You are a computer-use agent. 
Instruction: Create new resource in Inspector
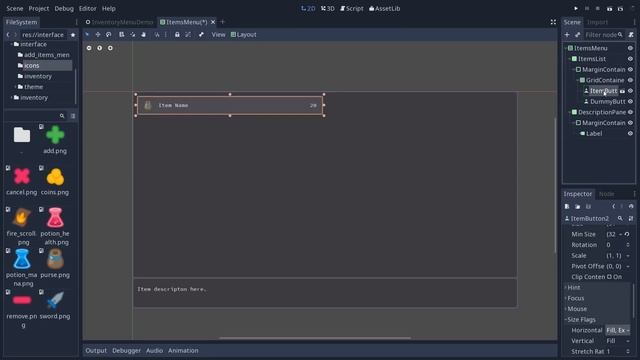(x=567, y=207)
